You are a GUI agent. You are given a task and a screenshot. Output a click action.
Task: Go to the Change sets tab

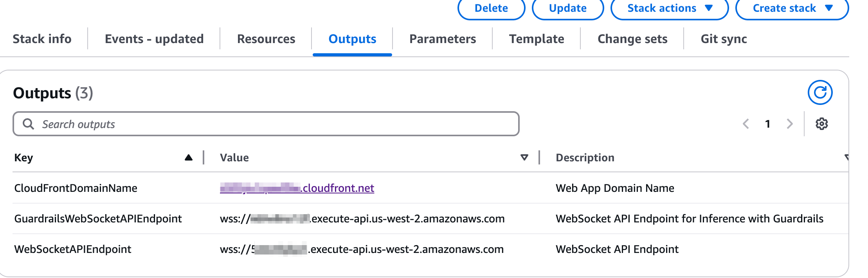point(632,39)
